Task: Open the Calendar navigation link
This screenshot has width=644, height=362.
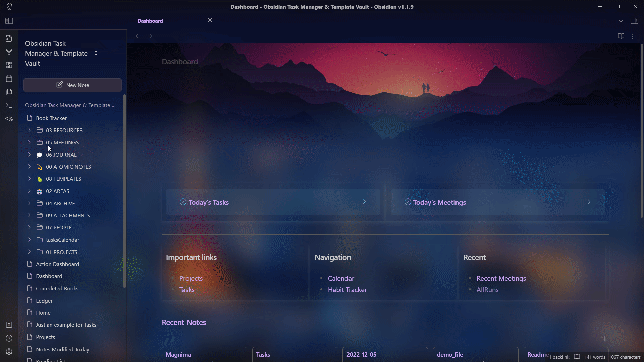Action: (341, 278)
